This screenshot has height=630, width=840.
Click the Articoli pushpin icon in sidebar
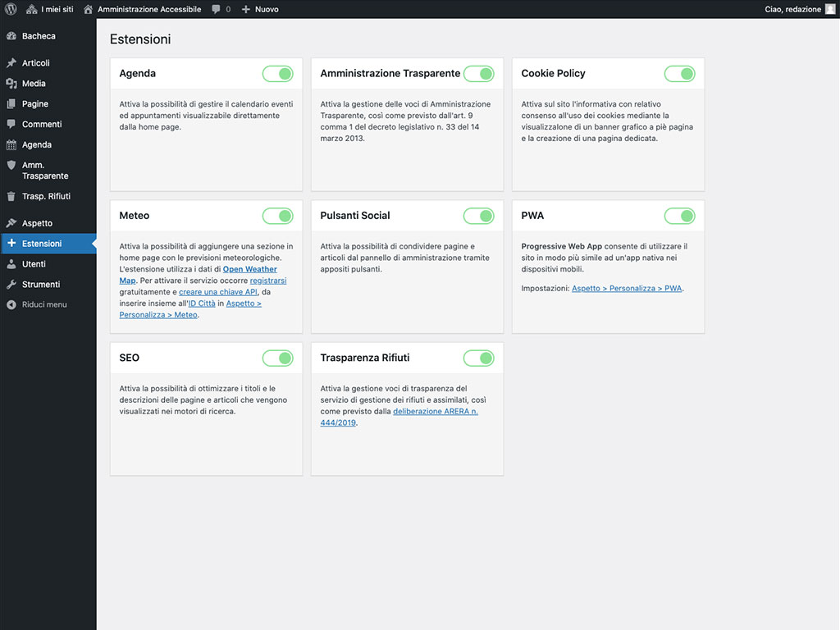pos(11,63)
